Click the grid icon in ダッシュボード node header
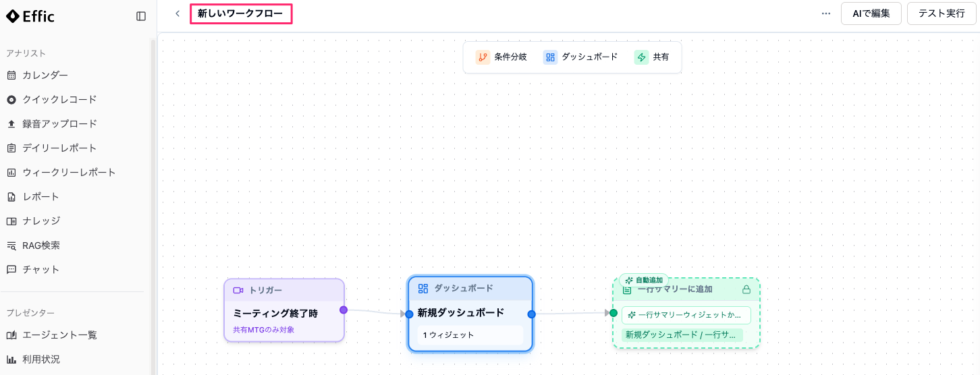The image size is (980, 375). [x=423, y=289]
